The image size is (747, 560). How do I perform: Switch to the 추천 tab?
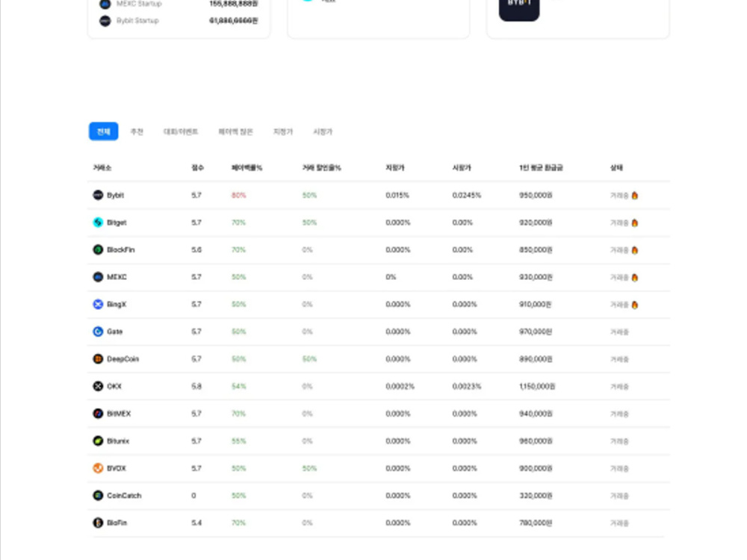tap(137, 131)
